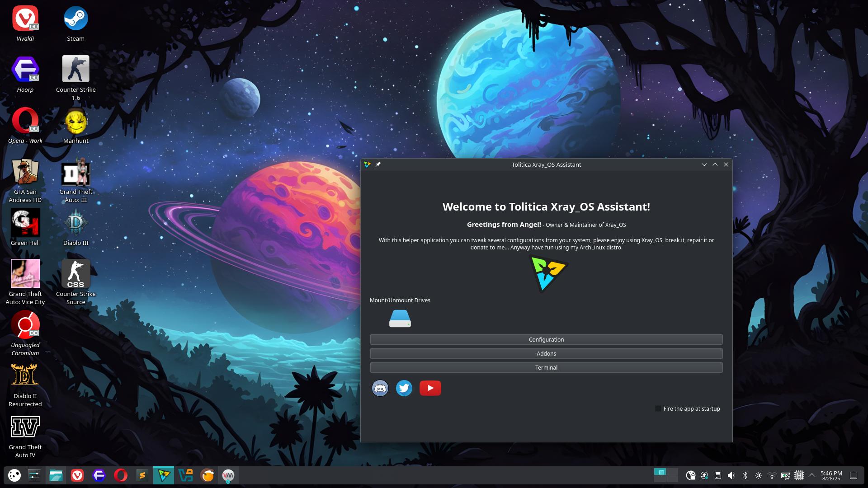The image size is (868, 488).
Task: Expand the Configuration section
Action: (x=546, y=339)
